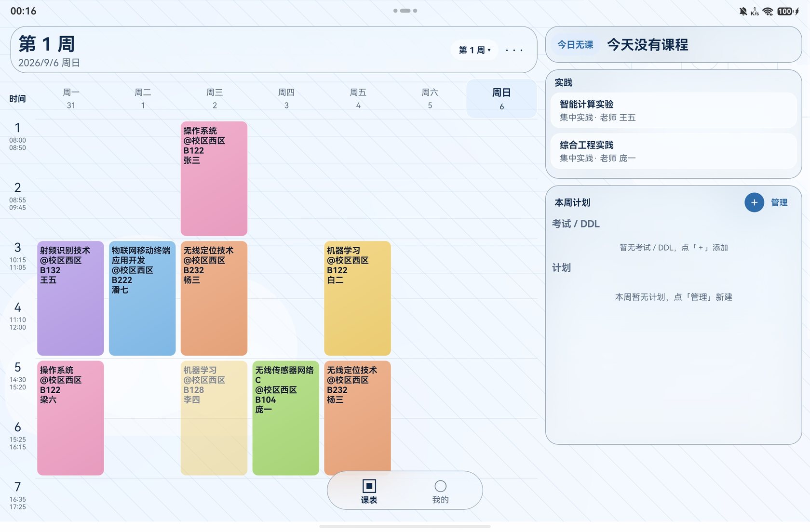The height and width of the screenshot is (532, 810).
Task: Click the 今天没有课程 heading
Action: [x=648, y=45]
